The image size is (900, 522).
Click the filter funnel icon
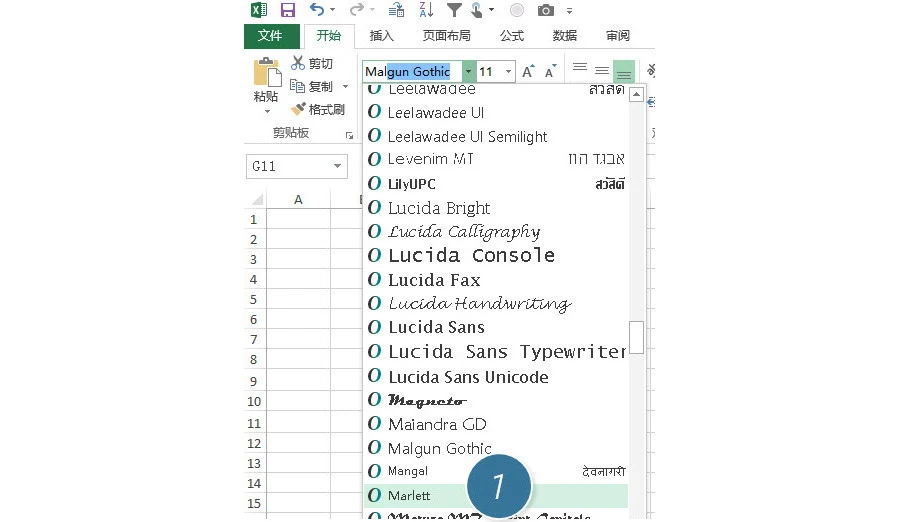coord(454,10)
